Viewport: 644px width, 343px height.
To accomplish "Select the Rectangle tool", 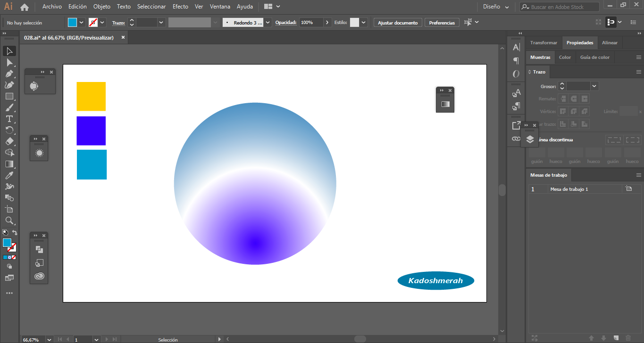I will click(x=9, y=96).
